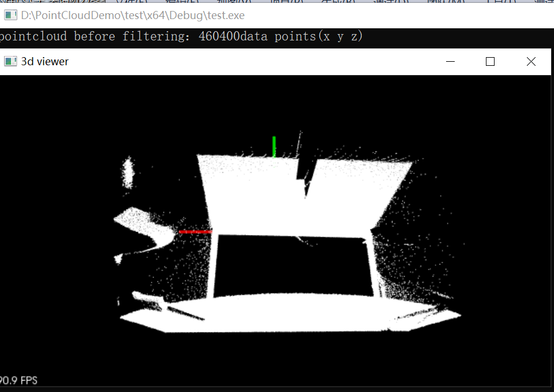Click the test.exe console path title

click(x=133, y=16)
